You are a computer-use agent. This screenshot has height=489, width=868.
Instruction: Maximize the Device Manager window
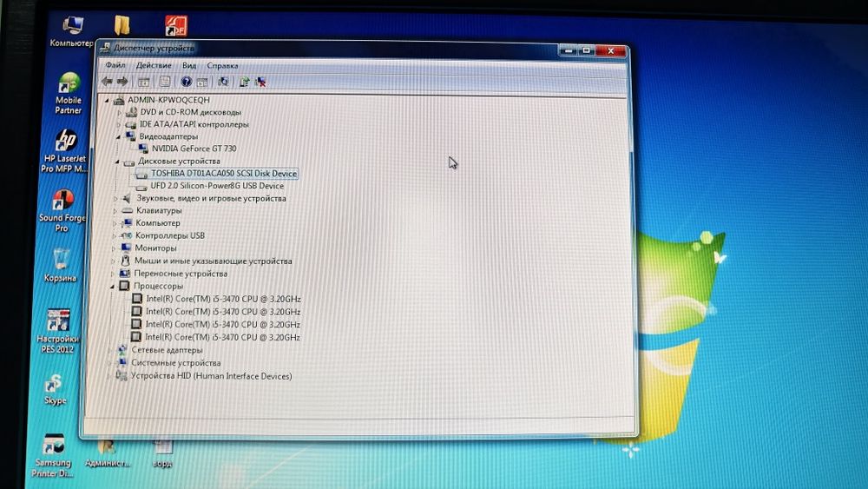[586, 50]
